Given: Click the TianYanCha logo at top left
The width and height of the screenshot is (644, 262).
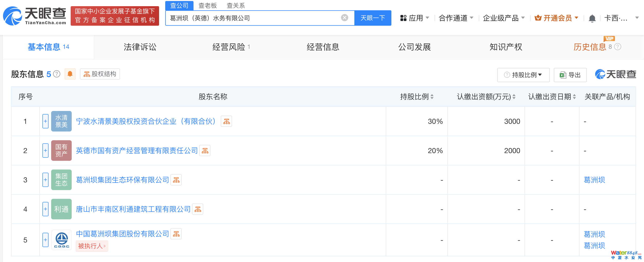Looking at the screenshot, I should click(x=35, y=16).
